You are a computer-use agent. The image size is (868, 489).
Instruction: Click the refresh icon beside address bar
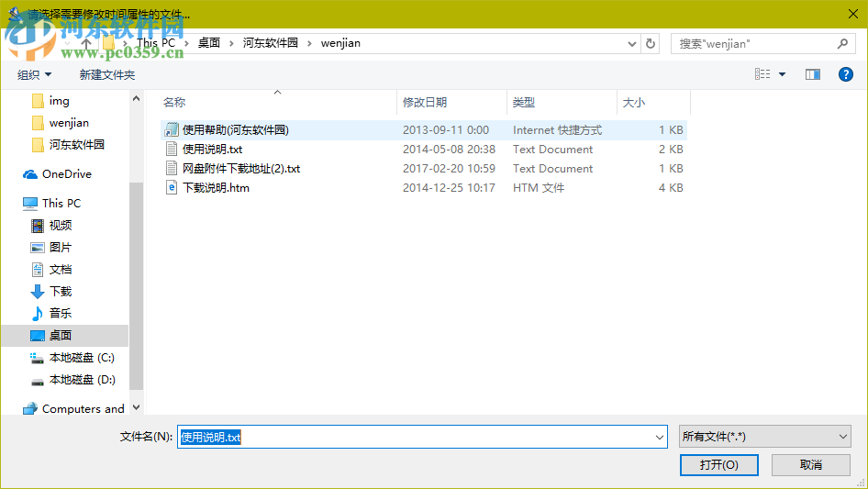(x=651, y=43)
